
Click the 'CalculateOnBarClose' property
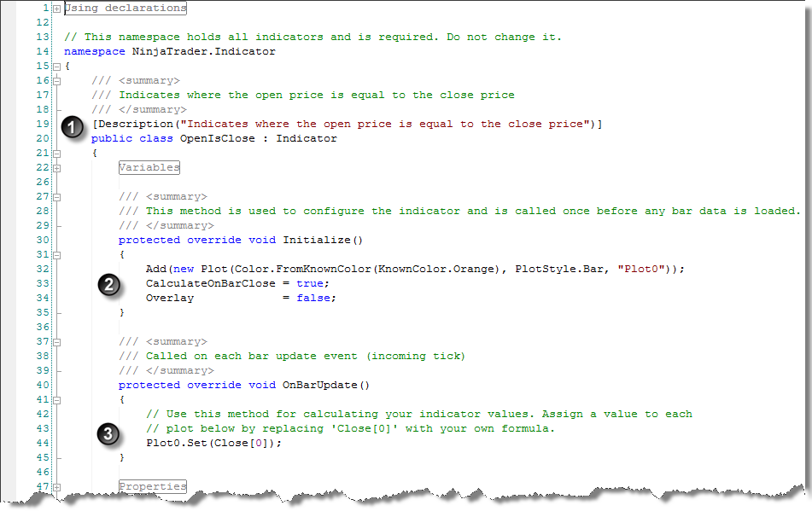[210, 283]
